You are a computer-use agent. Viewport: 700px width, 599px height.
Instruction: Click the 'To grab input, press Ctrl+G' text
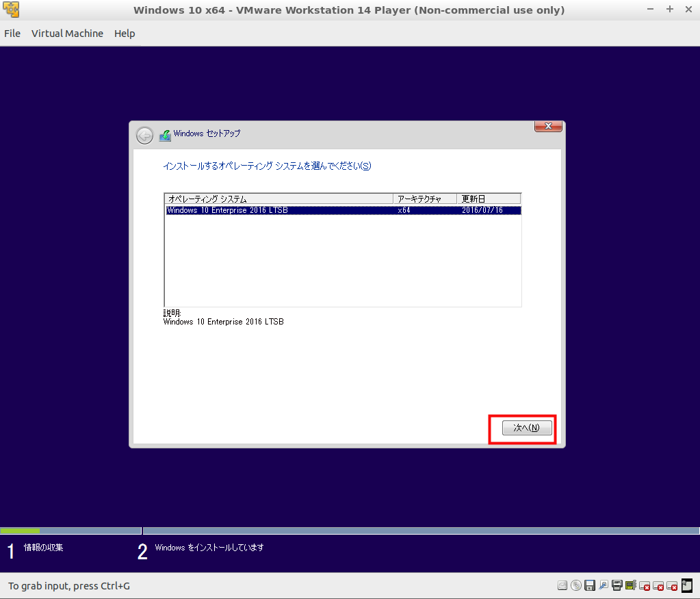(69, 586)
